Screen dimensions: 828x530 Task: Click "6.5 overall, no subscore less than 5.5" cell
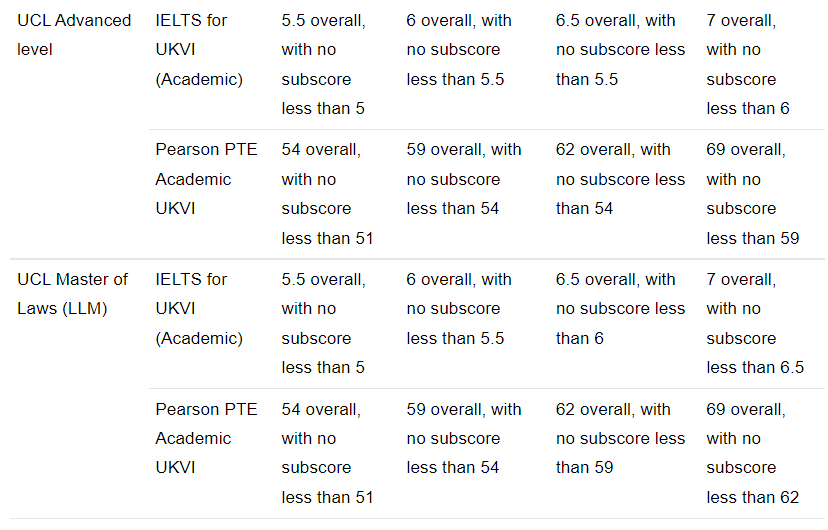pos(620,50)
